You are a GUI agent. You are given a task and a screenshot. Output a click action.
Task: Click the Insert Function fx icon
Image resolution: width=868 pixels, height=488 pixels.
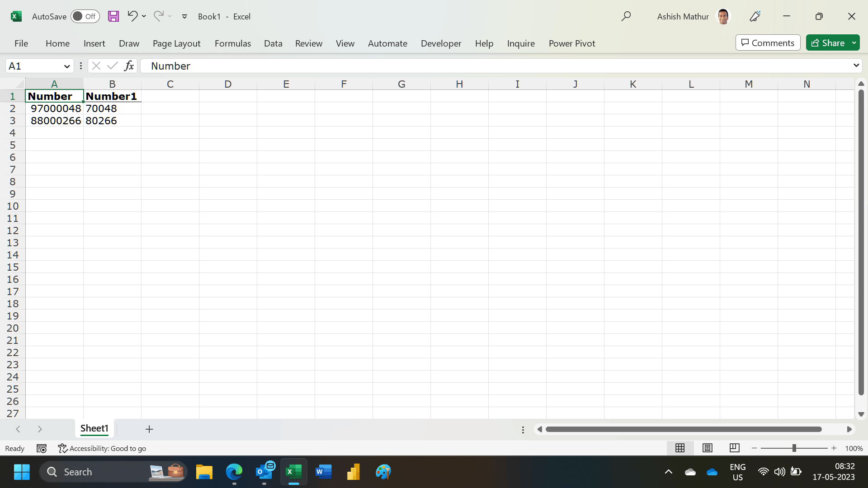129,66
